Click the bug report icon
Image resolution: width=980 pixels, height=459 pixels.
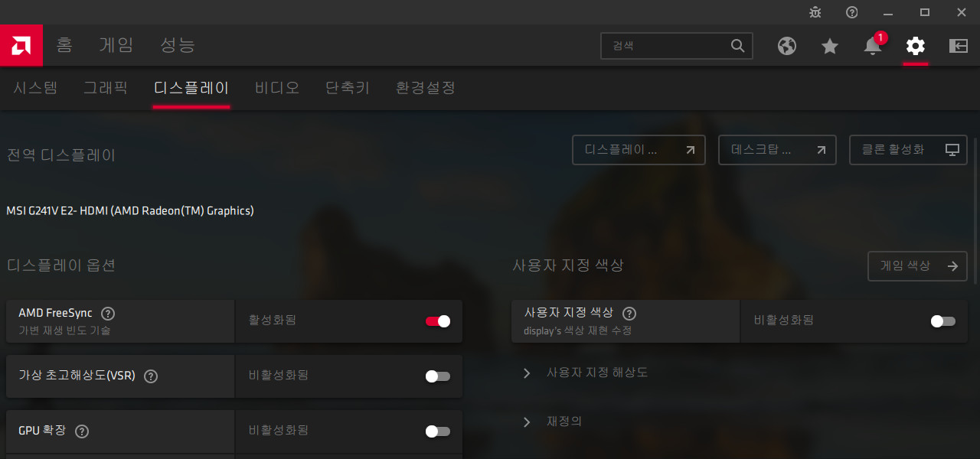click(815, 12)
